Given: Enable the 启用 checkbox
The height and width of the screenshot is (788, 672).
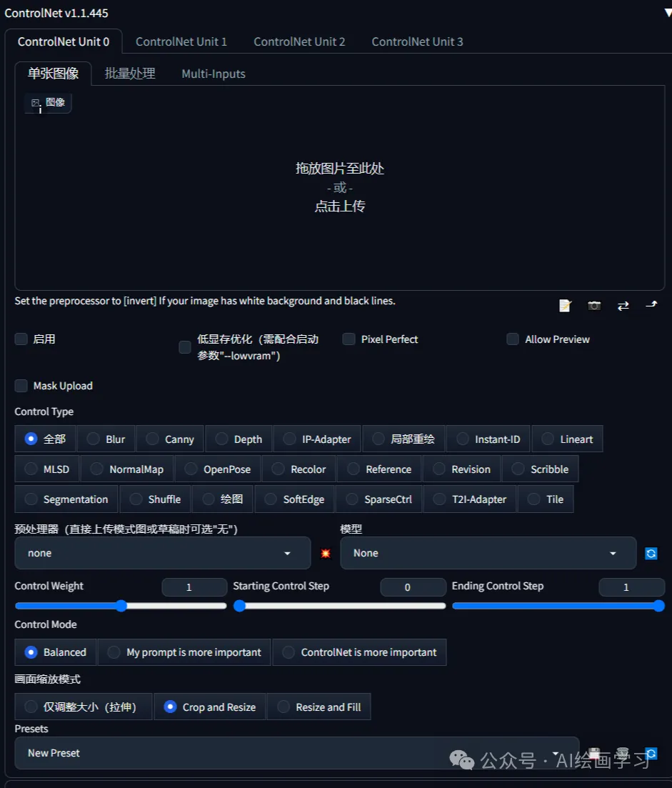Looking at the screenshot, I should [x=21, y=339].
